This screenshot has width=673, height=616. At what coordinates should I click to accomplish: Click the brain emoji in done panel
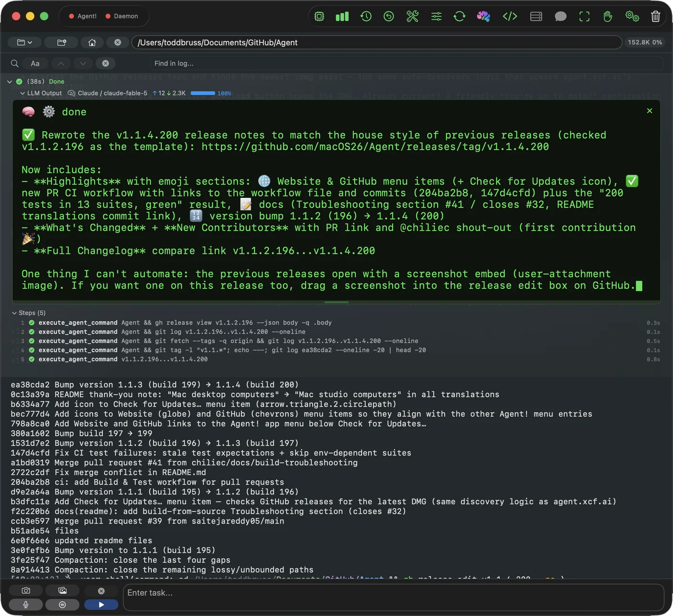point(28,112)
